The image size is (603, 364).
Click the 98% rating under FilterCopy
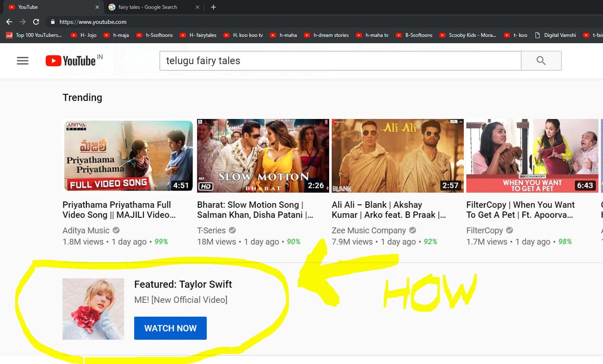(x=565, y=242)
